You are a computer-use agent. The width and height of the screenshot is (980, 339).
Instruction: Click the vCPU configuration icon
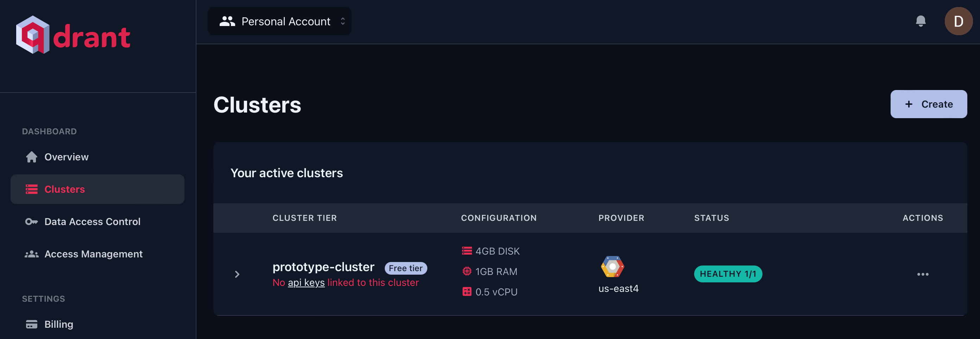pos(467,292)
